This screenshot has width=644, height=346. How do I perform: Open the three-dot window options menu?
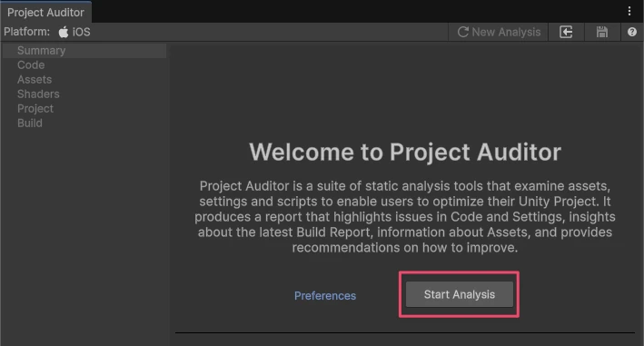click(x=629, y=11)
